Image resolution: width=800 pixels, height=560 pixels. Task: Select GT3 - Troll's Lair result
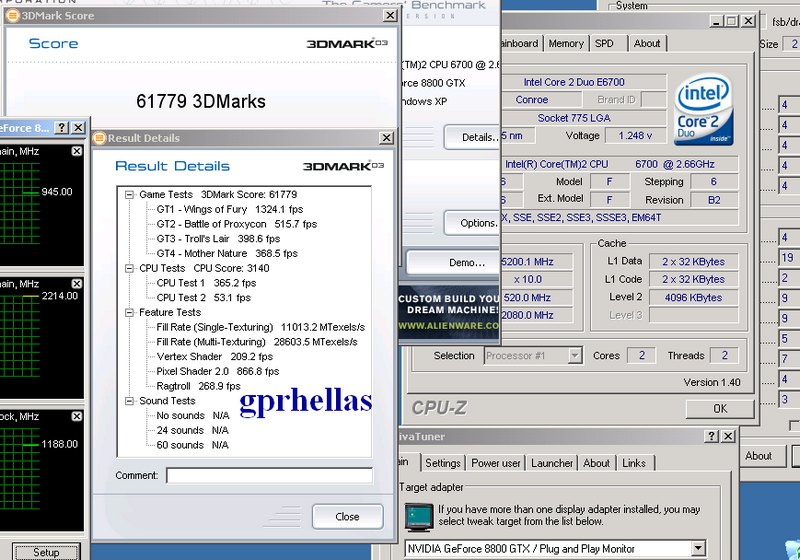[x=218, y=239]
